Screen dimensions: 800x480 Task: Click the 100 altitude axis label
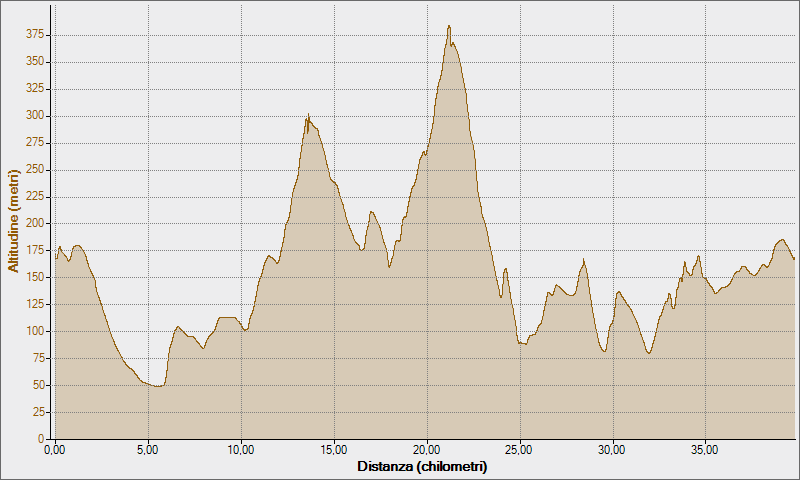pos(35,332)
